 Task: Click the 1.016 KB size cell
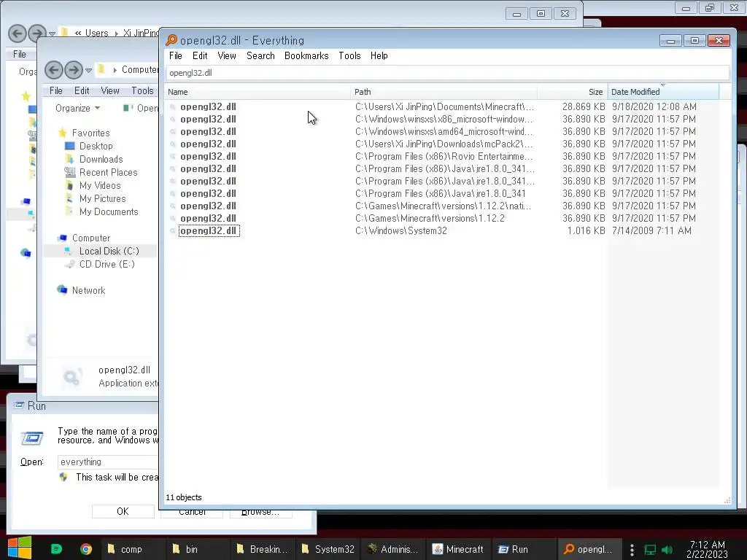tap(586, 230)
